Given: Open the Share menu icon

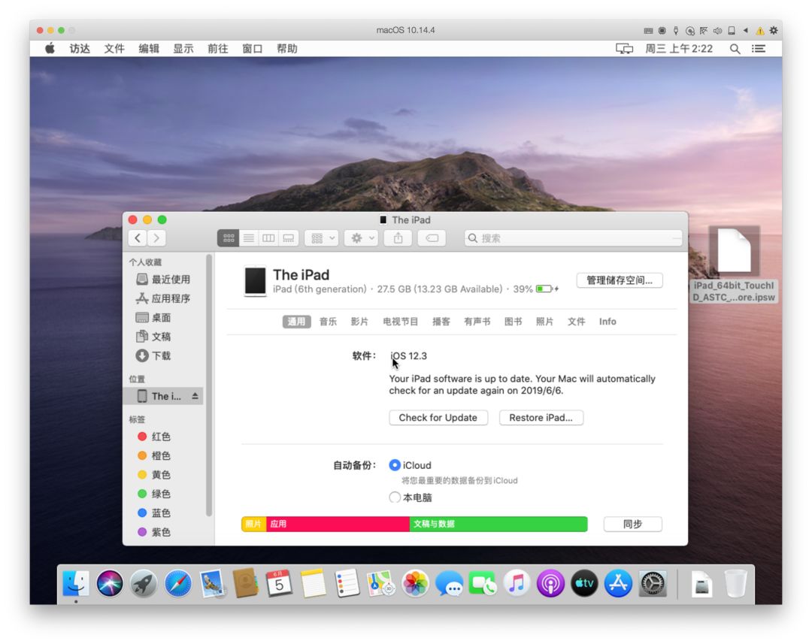Looking at the screenshot, I should (x=398, y=237).
